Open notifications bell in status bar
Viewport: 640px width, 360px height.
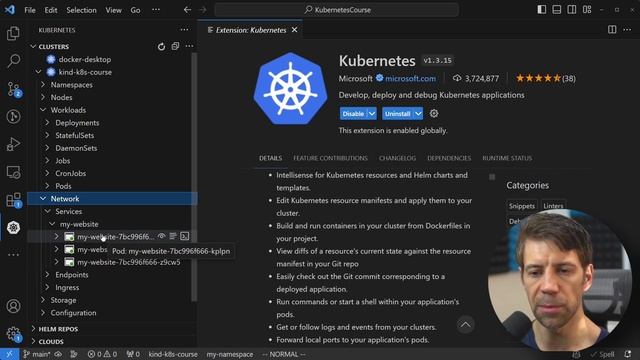click(628, 354)
